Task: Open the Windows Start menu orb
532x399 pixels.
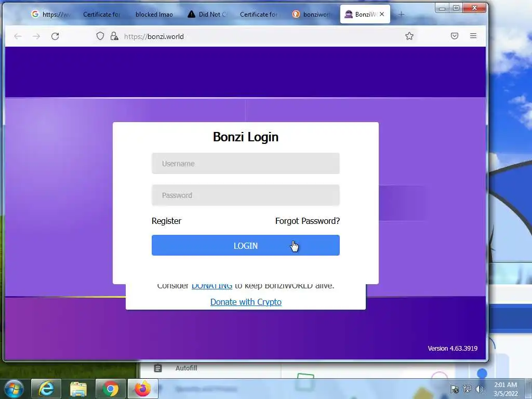Action: point(14,389)
